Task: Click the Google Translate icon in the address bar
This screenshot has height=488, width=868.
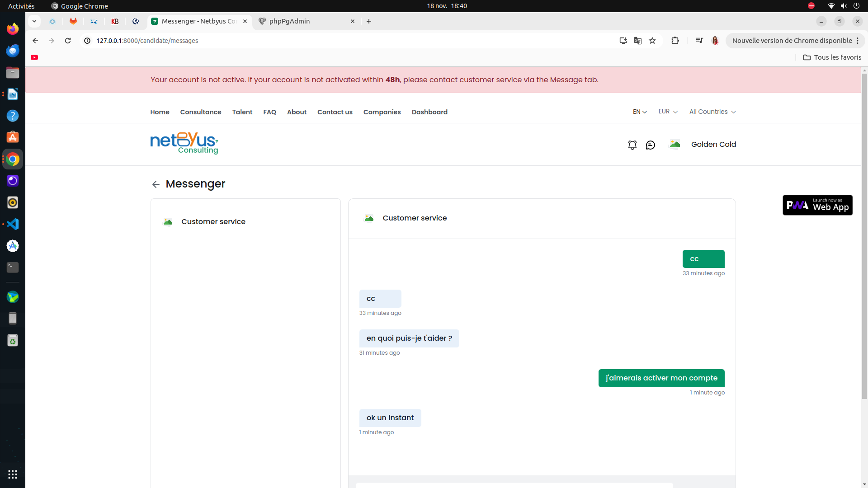Action: pyautogui.click(x=638, y=41)
